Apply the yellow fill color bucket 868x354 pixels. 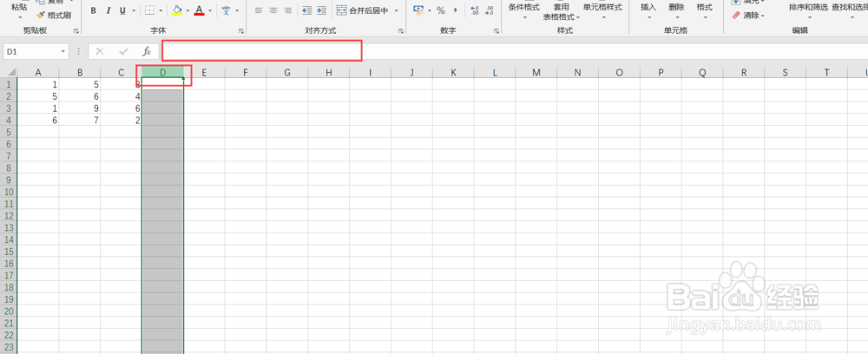(177, 10)
